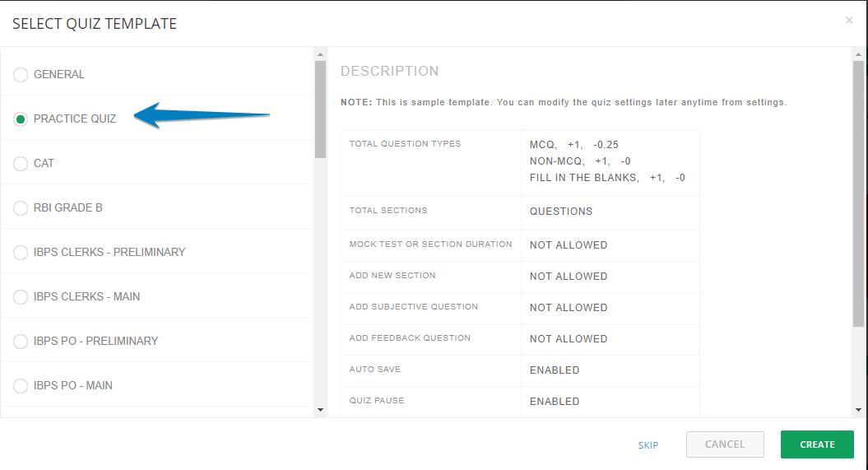The image size is (868, 470).
Task: Select RBI GRADE B radio button
Action: (21, 207)
